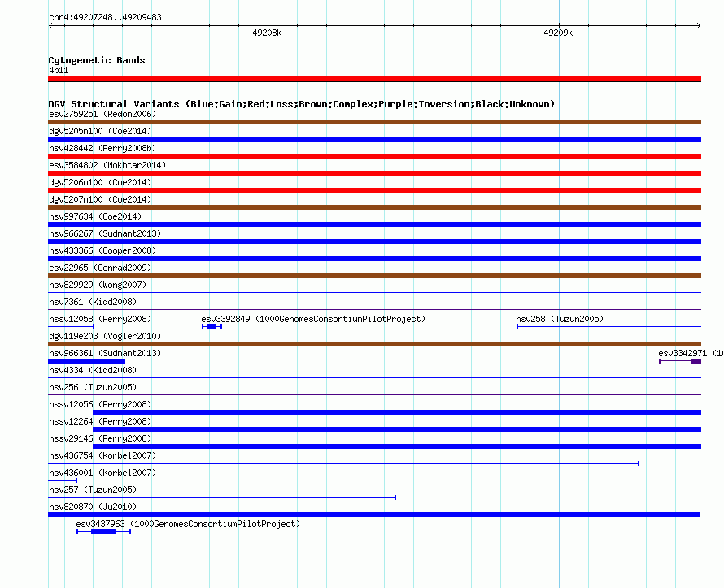Select dgv5206n100 (Coe2014) label
724x588 pixels.
coord(100,182)
